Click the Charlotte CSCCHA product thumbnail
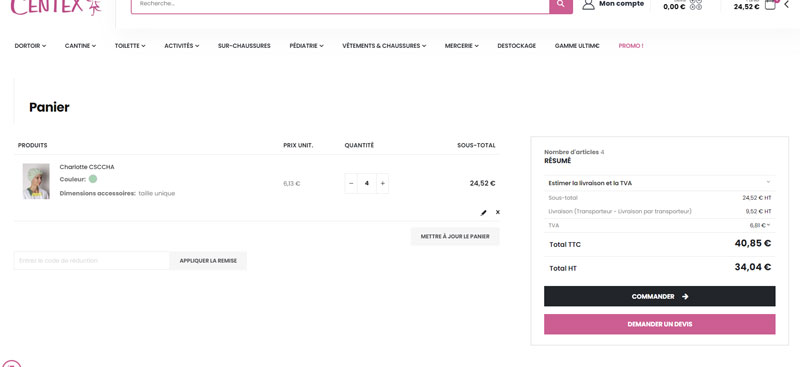Image resolution: width=800 pixels, height=367 pixels. (x=36, y=181)
